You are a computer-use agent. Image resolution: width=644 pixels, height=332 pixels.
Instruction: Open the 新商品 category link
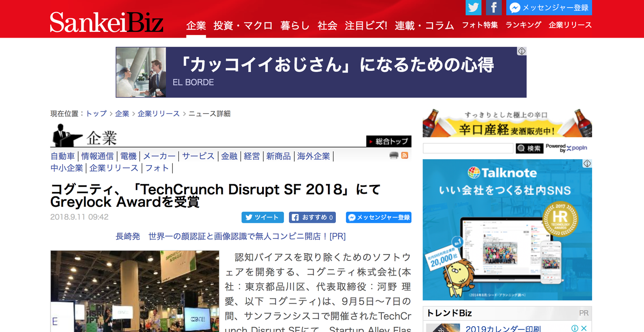point(279,156)
